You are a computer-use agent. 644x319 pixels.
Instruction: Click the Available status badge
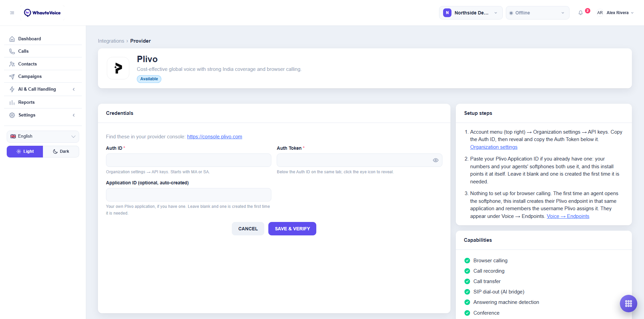coord(149,79)
